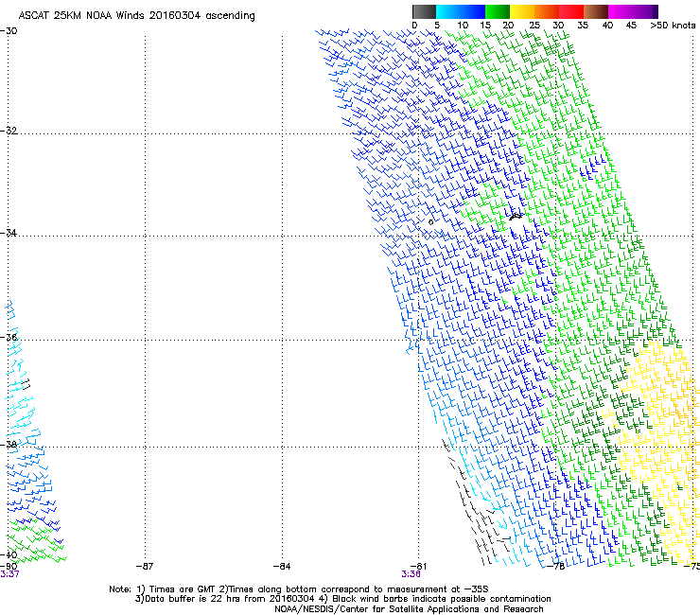Click legend tick label '40'
The width and height of the screenshot is (700, 615).
pyautogui.click(x=607, y=26)
